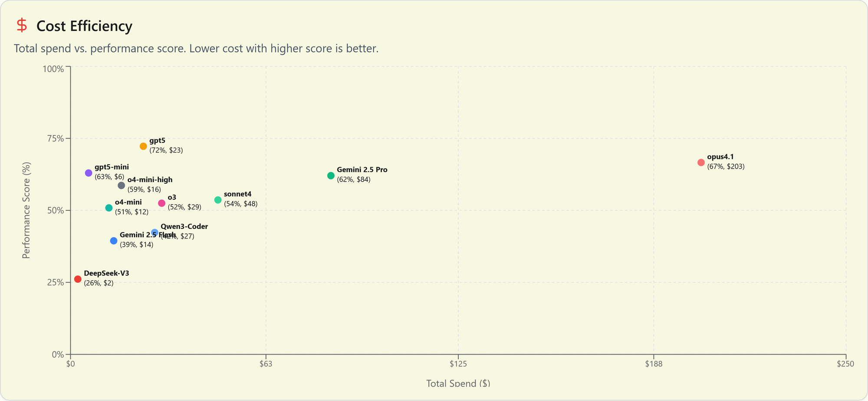Click the chart description subtitle text
Viewport: 868px width, 401px height.
click(x=196, y=48)
